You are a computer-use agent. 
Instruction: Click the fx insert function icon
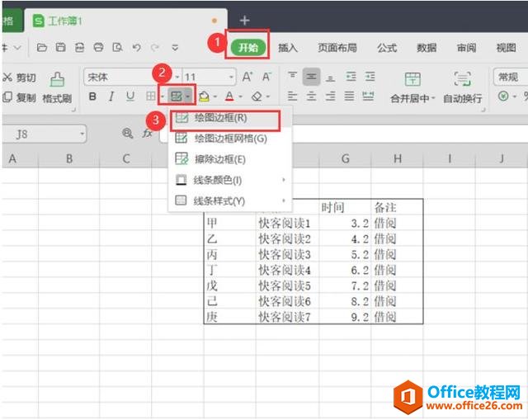pyautogui.click(x=147, y=134)
